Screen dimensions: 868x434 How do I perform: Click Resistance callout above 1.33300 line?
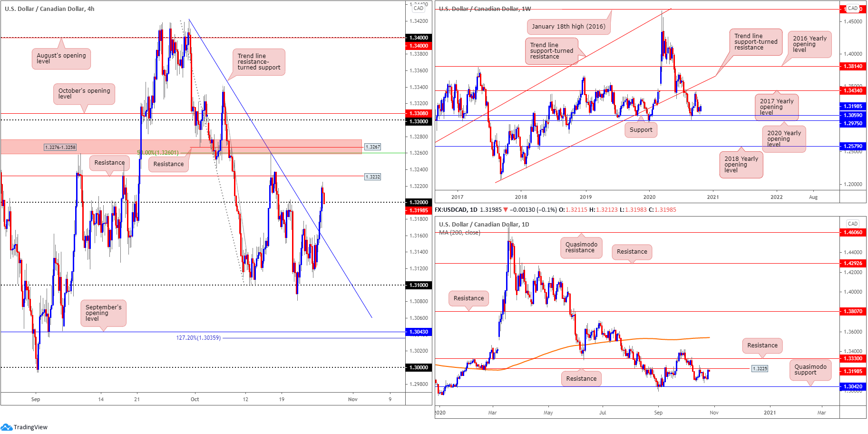762,345
